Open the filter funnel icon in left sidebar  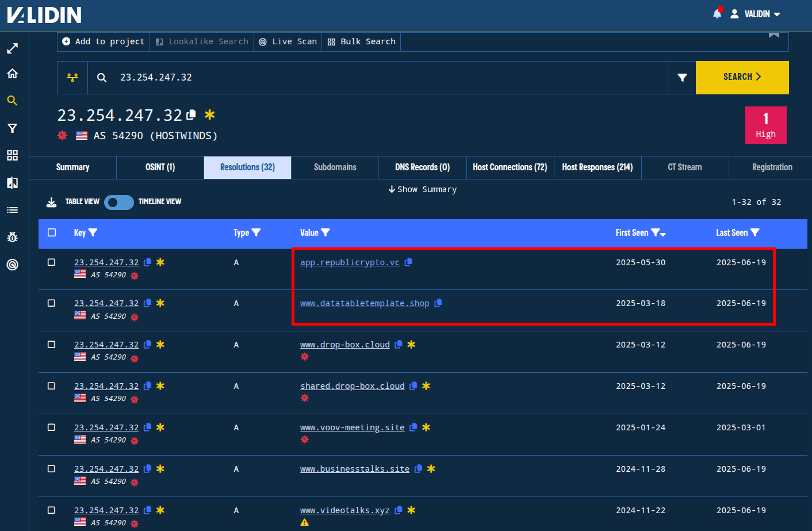pyautogui.click(x=12, y=128)
